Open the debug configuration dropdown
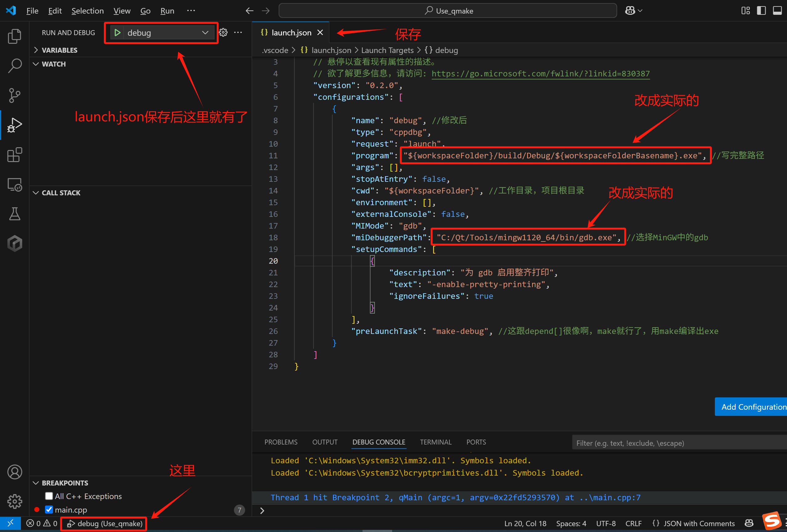 tap(205, 32)
